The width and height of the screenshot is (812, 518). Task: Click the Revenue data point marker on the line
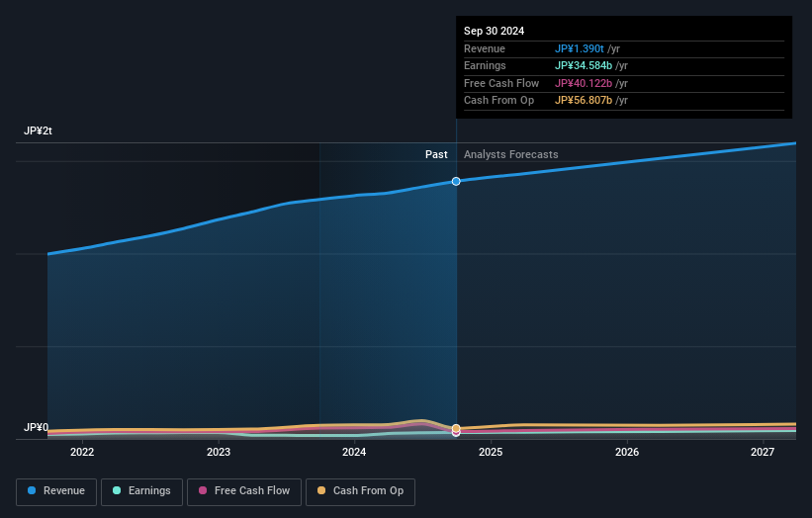(x=456, y=181)
